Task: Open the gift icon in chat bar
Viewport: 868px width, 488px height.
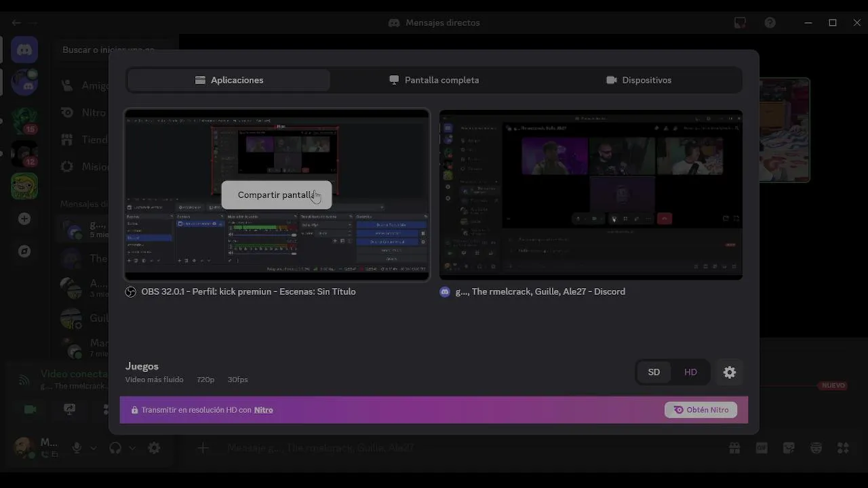Action: (x=734, y=448)
